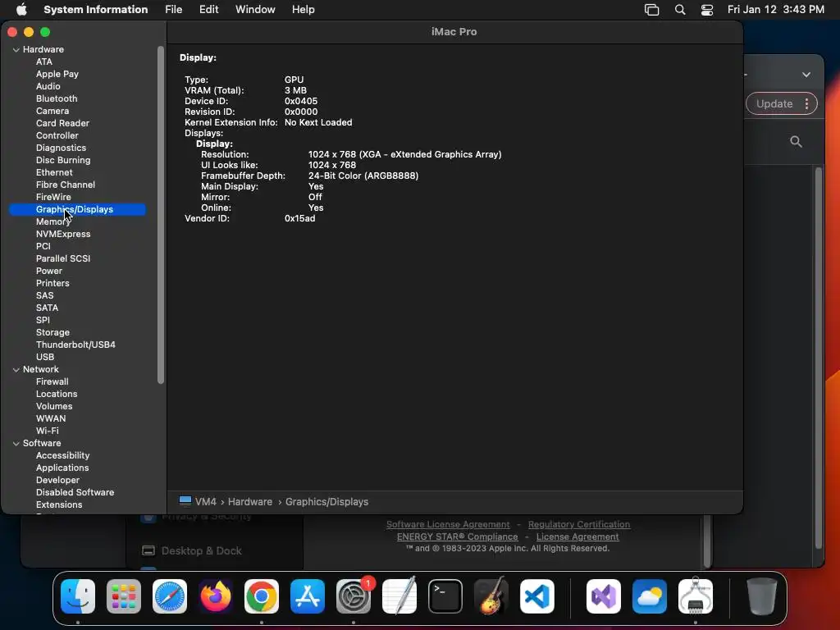This screenshot has width=840, height=630.
Task: Select Bluetooth in the sidebar
Action: [57, 98]
